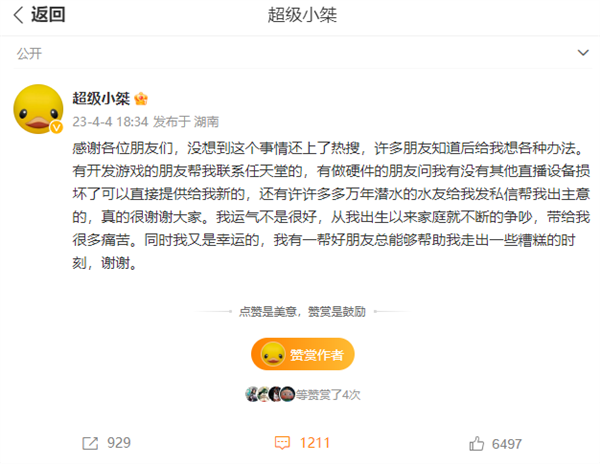Expand the 公开 visibility dropdown arrow
Image resolution: width=600 pixels, height=464 pixels.
click(583, 53)
